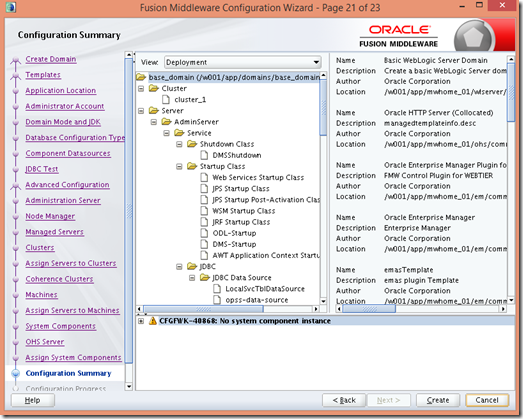Click the Service folder icon
The width and height of the screenshot is (523, 419).
pos(179,133)
